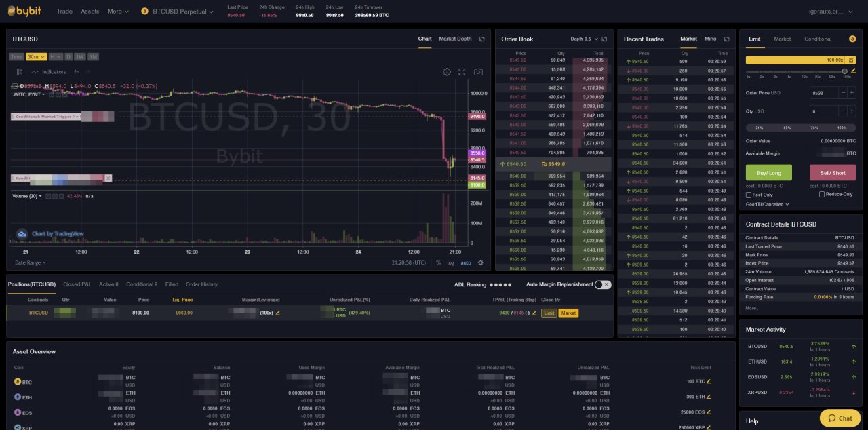This screenshot has width=868, height=430.
Task: Toggle percent scale on chart axis
Action: 438,262
